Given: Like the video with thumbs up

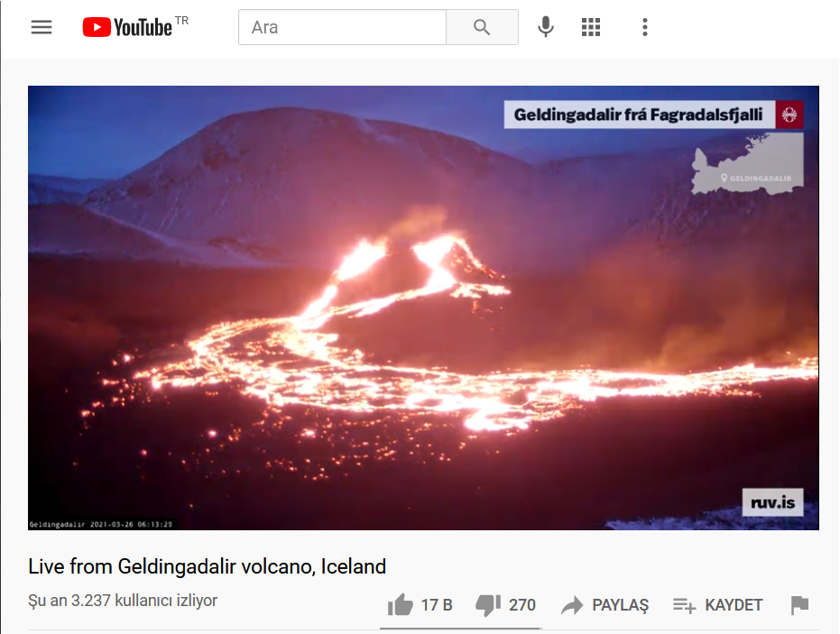Looking at the screenshot, I should (401, 605).
